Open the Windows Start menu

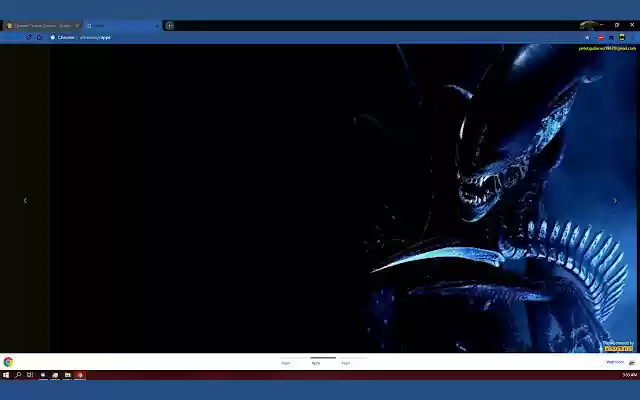coord(6,375)
